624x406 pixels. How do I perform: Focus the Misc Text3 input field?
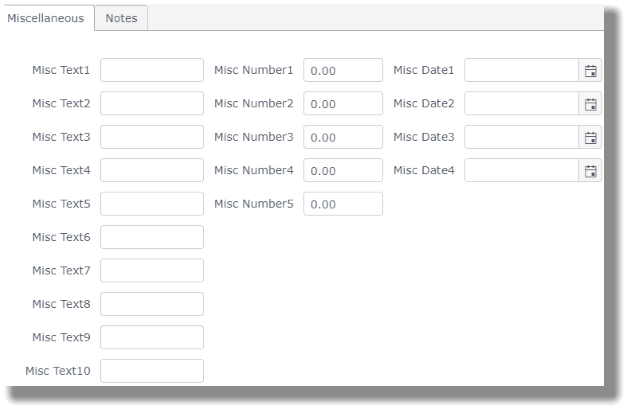pos(152,137)
